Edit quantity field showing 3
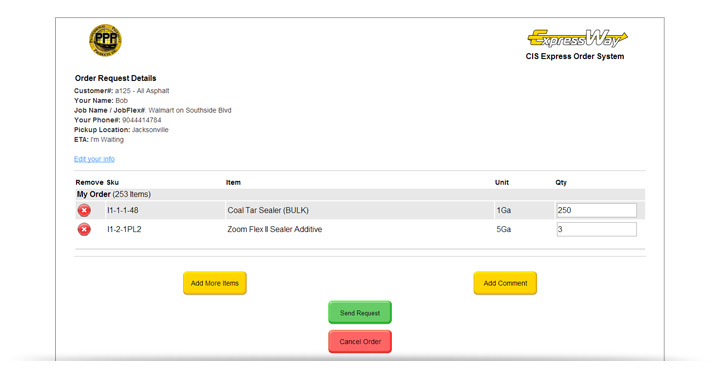 point(596,229)
